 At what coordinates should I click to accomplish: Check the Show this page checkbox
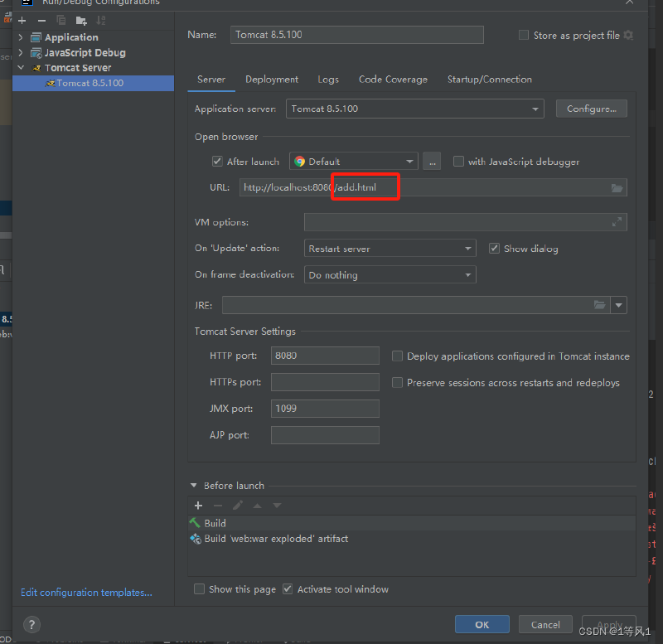[199, 589]
